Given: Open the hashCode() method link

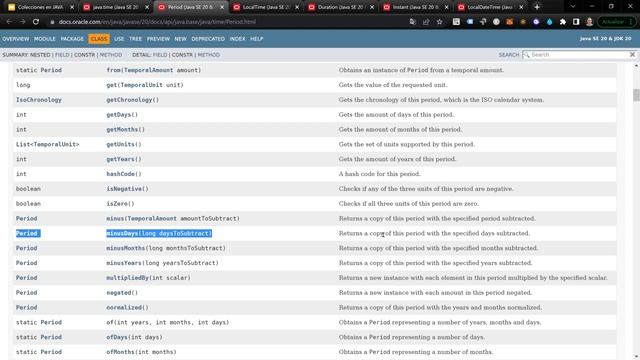Looking at the screenshot, I should [124, 174].
